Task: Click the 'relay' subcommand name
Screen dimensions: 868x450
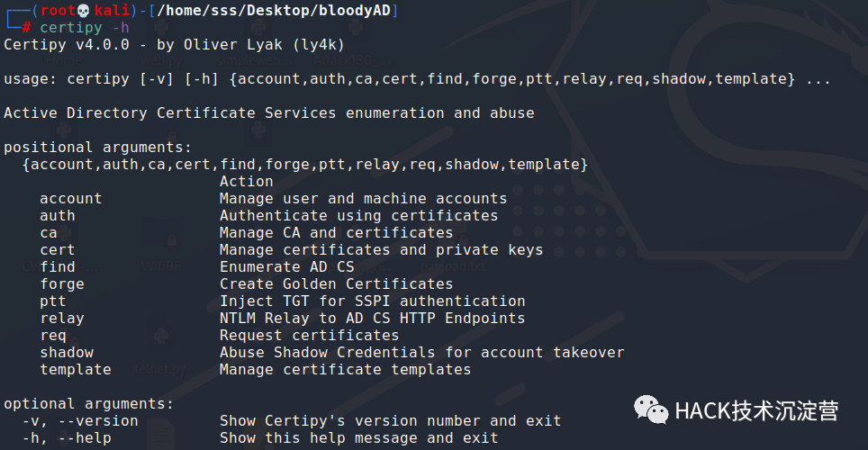Action: [x=61, y=318]
